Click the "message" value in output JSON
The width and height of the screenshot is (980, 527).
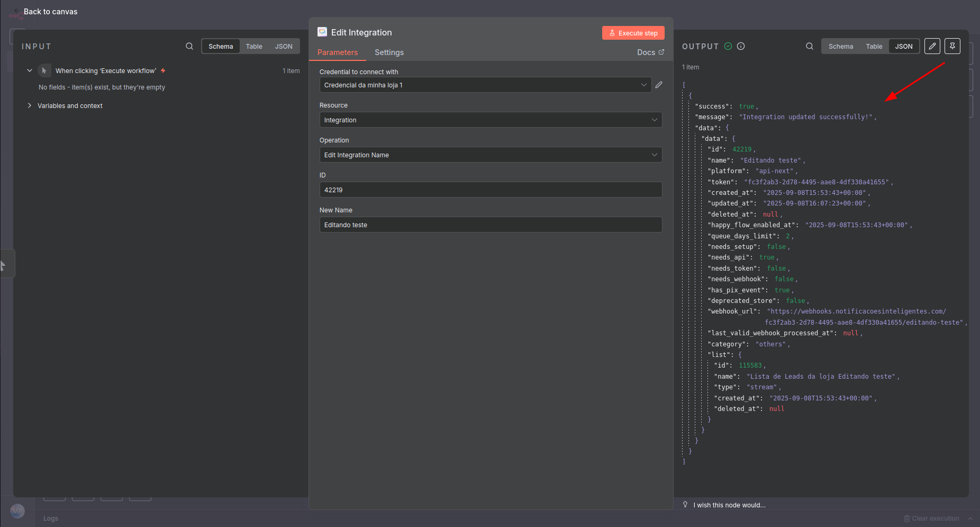[806, 117]
